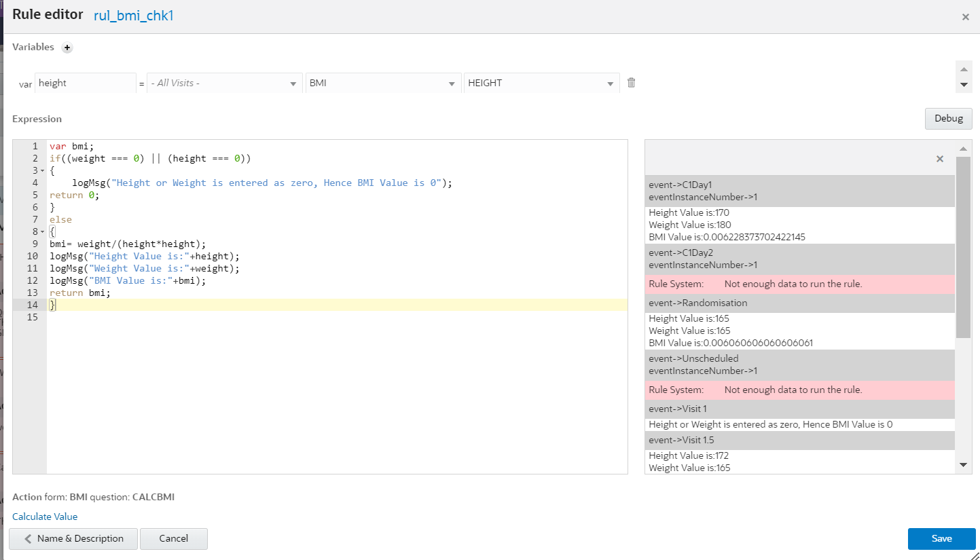
Task: Go back to Name & Description
Action: point(73,538)
